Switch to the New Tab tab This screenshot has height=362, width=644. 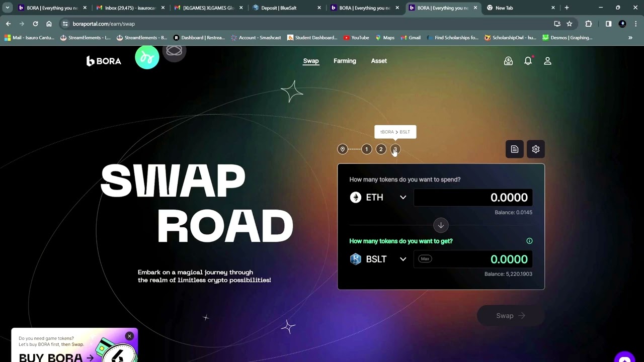tap(520, 8)
